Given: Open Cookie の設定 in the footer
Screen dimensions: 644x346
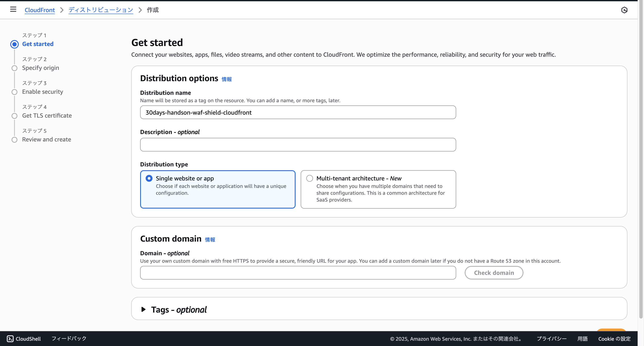Looking at the screenshot, I should [x=614, y=339].
